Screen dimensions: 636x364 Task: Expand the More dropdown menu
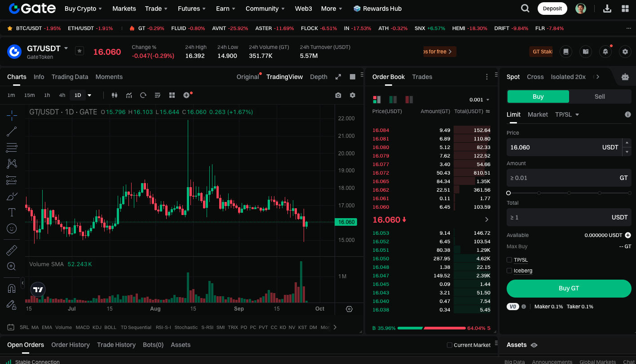click(332, 9)
